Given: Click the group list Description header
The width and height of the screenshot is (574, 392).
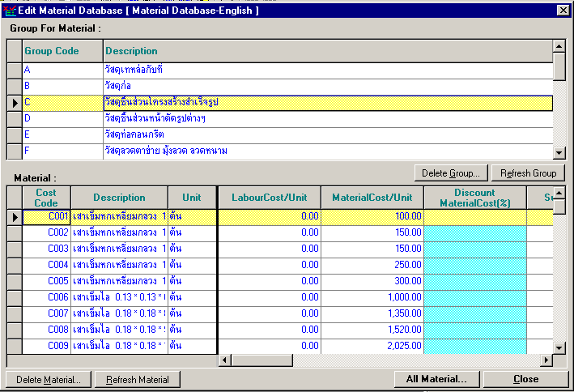Looking at the screenshot, I should click(328, 51).
